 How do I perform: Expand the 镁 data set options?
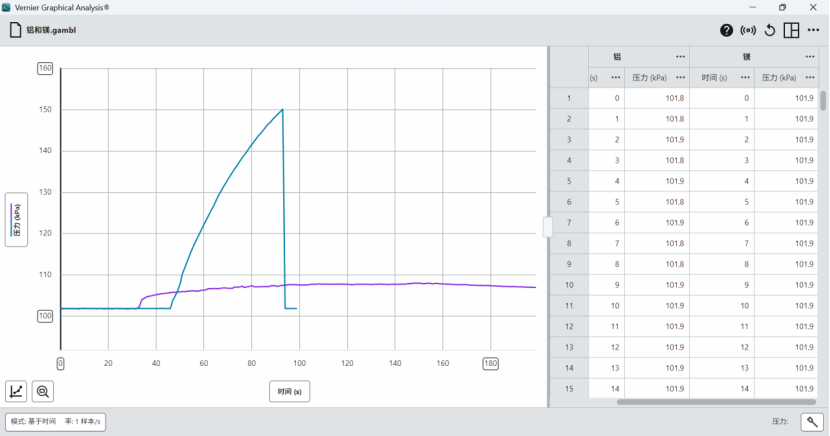coord(810,57)
